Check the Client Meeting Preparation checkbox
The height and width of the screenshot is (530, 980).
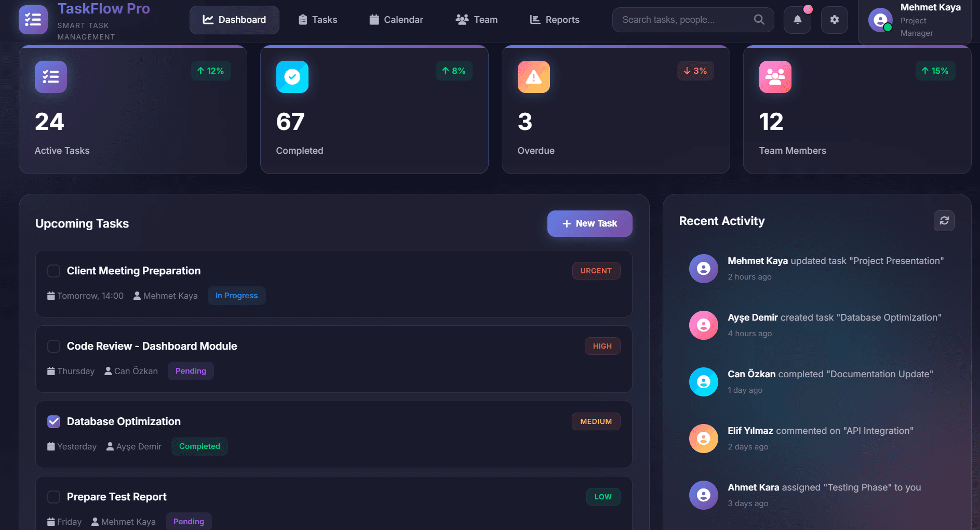(53, 271)
